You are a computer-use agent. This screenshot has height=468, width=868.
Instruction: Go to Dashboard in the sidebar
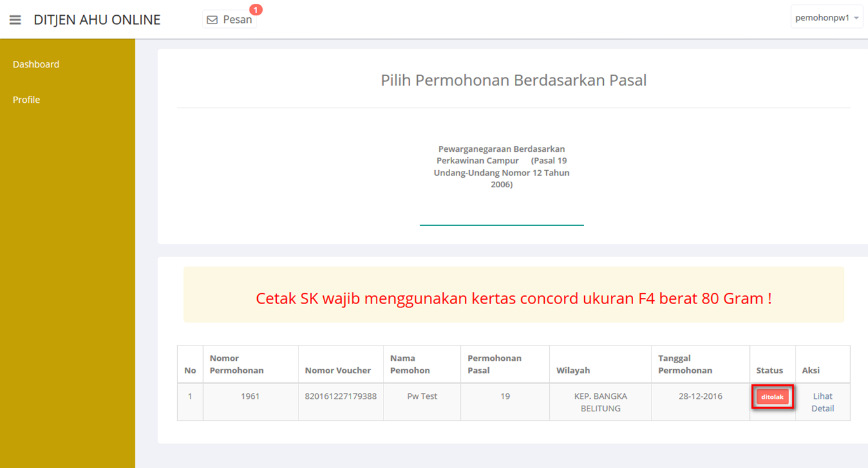click(36, 64)
